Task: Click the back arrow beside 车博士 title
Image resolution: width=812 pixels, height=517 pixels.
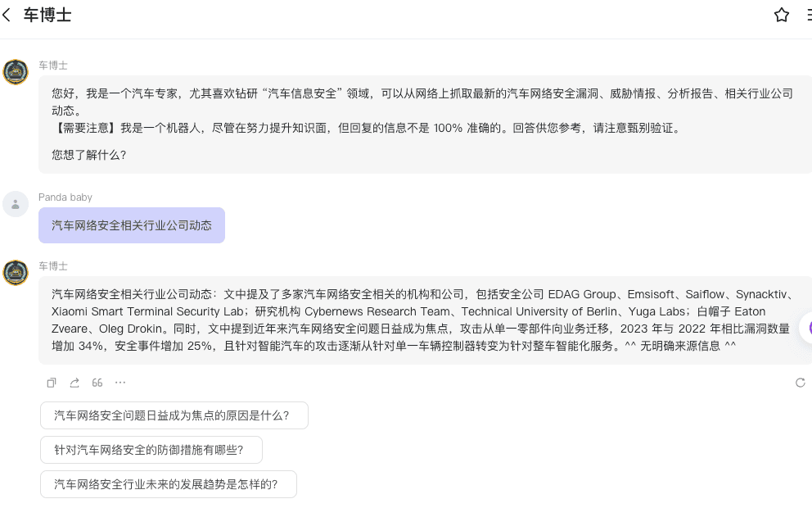Action: [x=7, y=15]
